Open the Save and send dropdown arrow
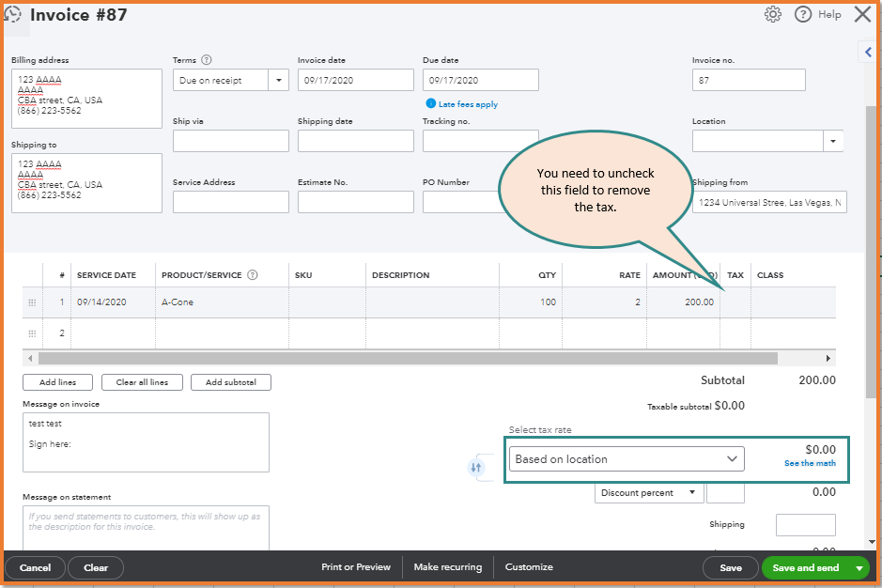 [859, 567]
